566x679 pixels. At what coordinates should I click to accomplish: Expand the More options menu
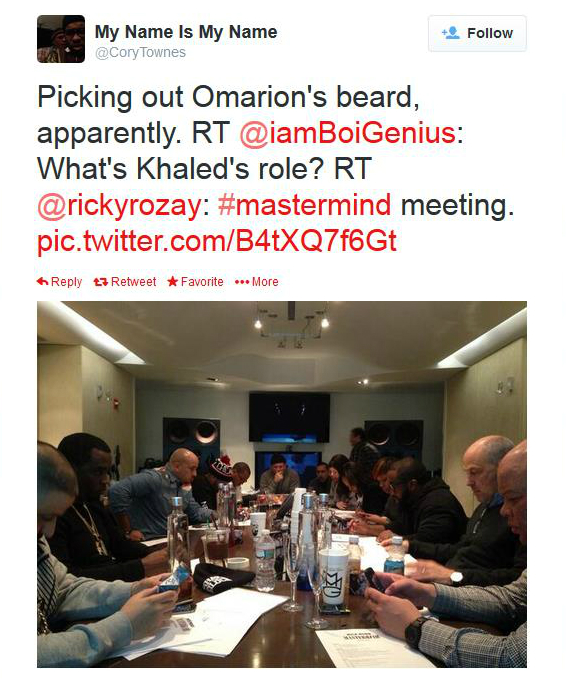(256, 282)
